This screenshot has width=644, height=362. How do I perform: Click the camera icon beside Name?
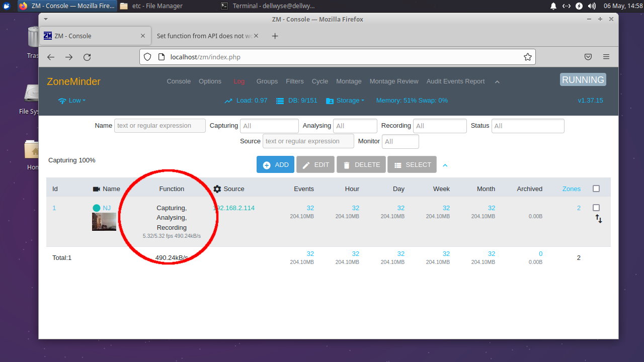pos(97,189)
